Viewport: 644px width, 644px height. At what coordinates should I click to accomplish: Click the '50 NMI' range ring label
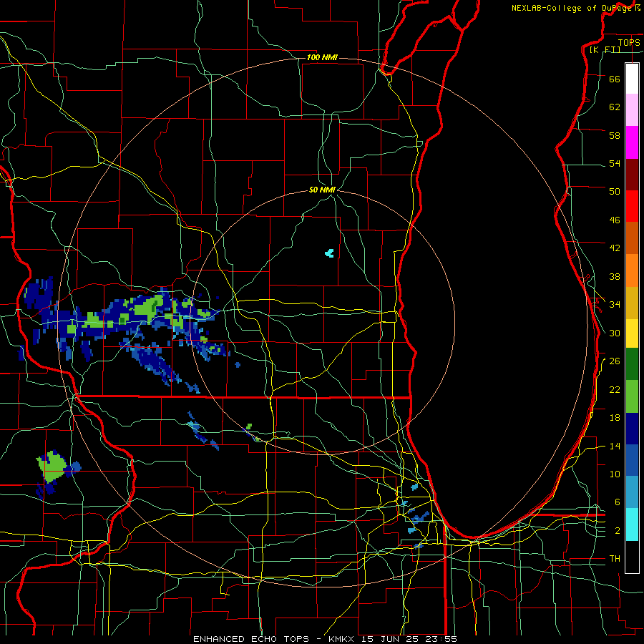(322, 190)
